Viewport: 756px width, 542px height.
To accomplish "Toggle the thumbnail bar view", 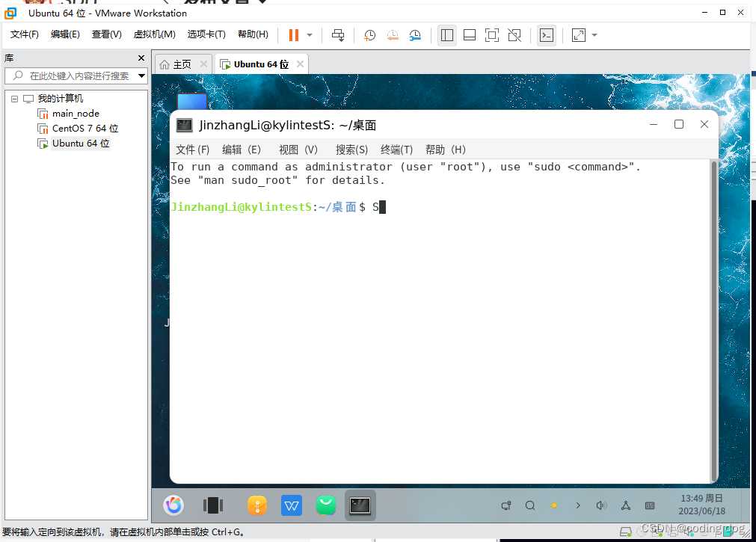I will 470,34.
